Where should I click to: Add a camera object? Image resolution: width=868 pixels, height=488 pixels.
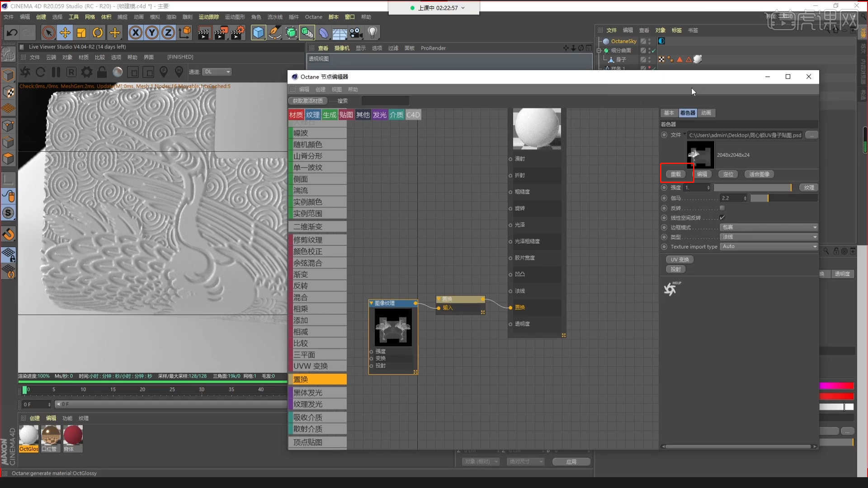tap(356, 33)
